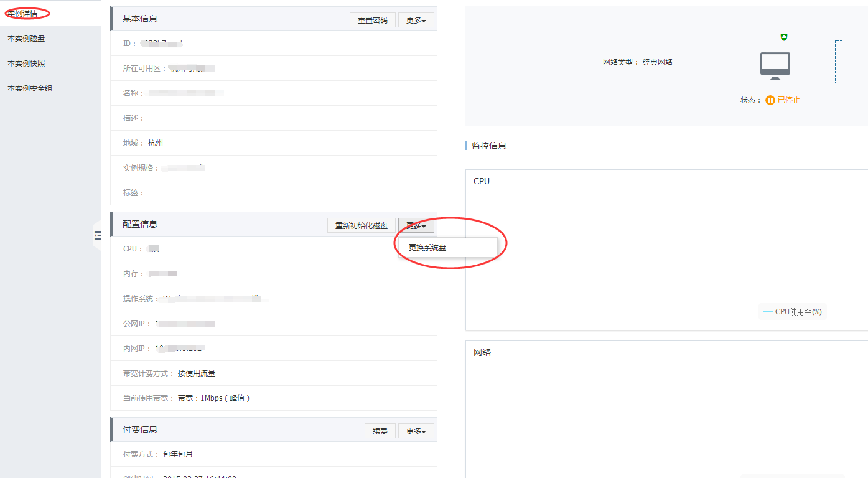Go to 本实例快照 sidebar item

[x=26, y=63]
